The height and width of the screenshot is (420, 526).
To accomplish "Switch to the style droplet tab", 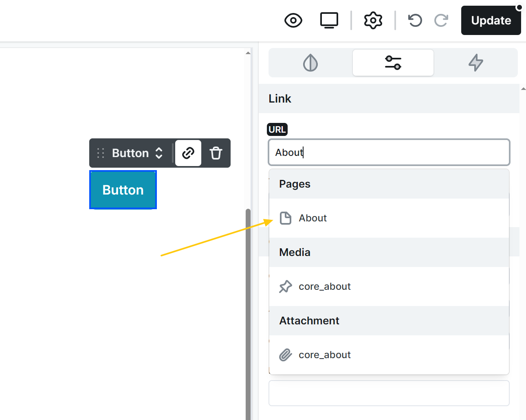I will (310, 63).
